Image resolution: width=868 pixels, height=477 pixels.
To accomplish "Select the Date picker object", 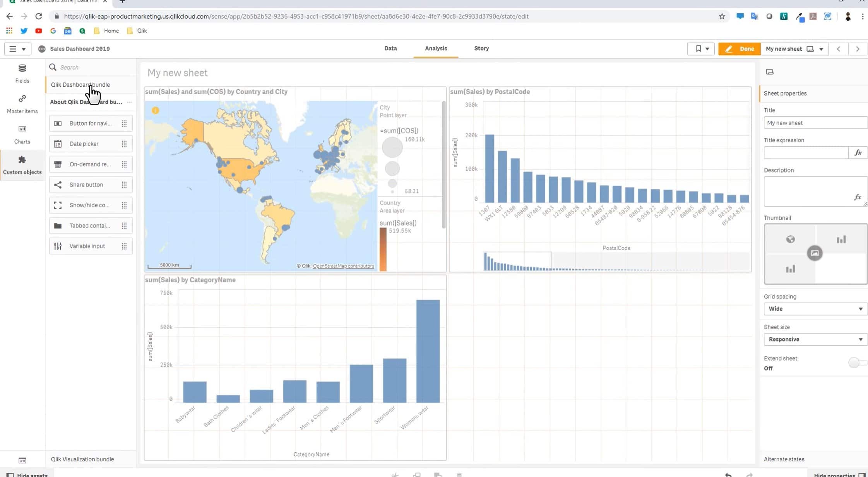I will tap(91, 144).
